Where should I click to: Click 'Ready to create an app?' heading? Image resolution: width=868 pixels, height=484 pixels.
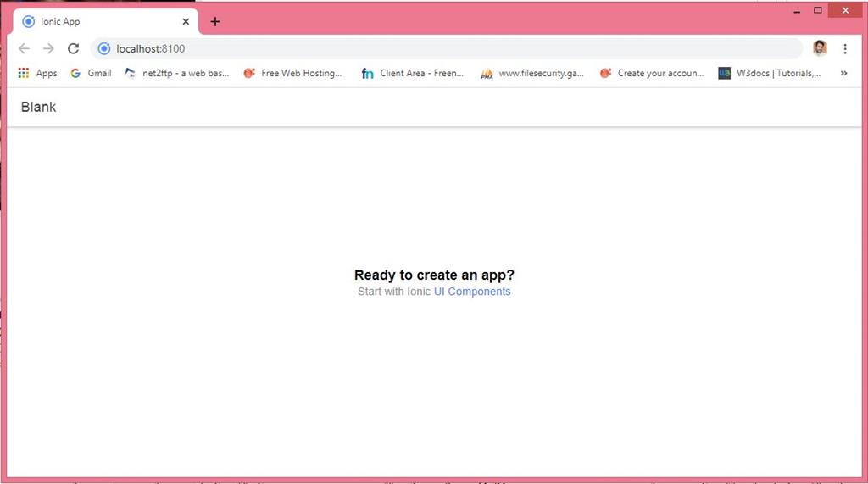pyautogui.click(x=434, y=275)
